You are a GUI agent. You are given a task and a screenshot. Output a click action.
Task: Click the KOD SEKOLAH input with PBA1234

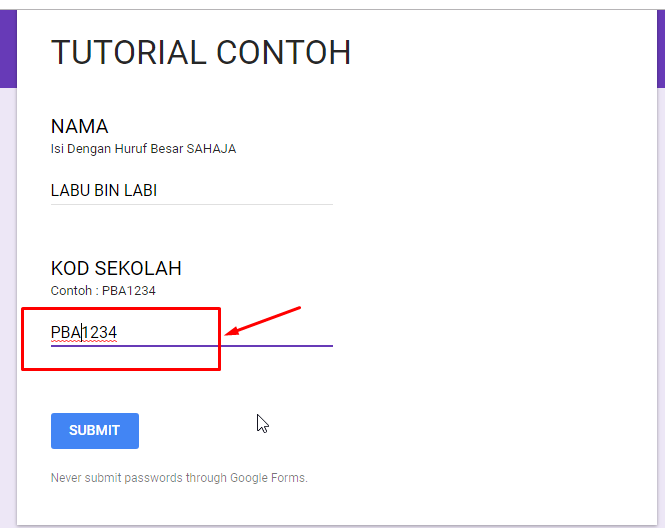190,332
